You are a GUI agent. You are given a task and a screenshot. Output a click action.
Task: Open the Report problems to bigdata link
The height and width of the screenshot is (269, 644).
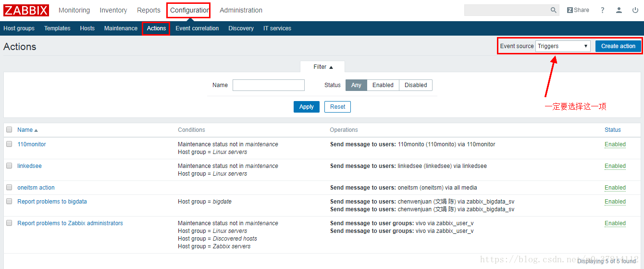click(52, 202)
